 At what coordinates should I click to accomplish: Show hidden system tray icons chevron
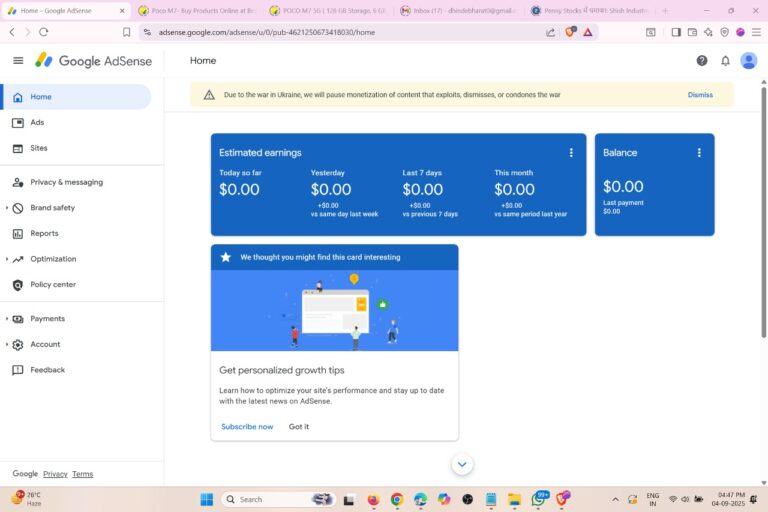(615, 499)
